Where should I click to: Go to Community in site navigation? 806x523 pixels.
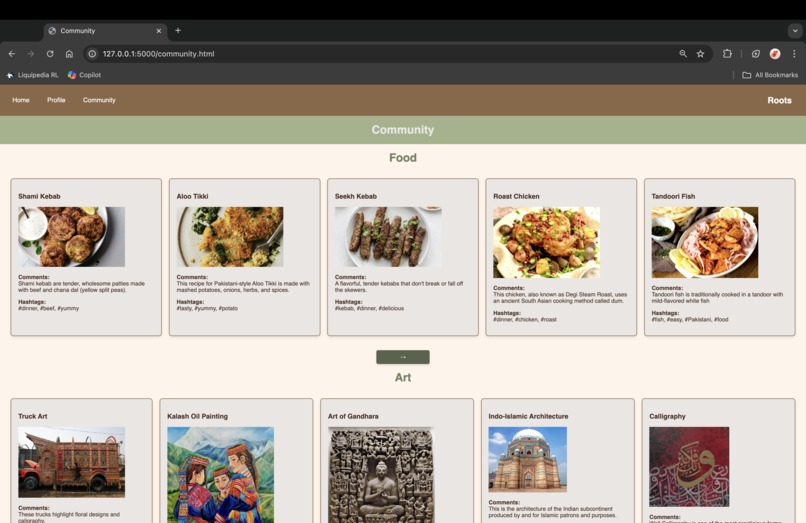pos(99,100)
